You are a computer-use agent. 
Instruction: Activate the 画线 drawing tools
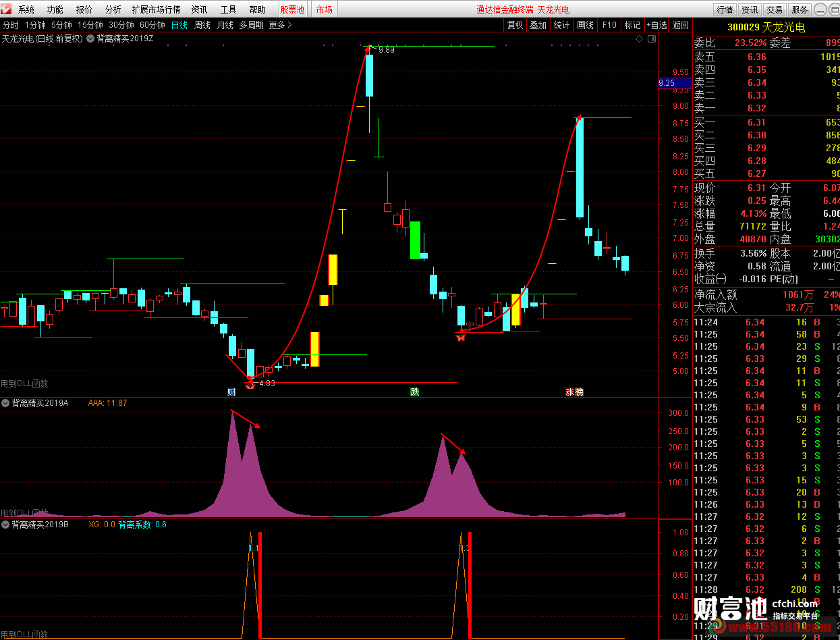(586, 25)
